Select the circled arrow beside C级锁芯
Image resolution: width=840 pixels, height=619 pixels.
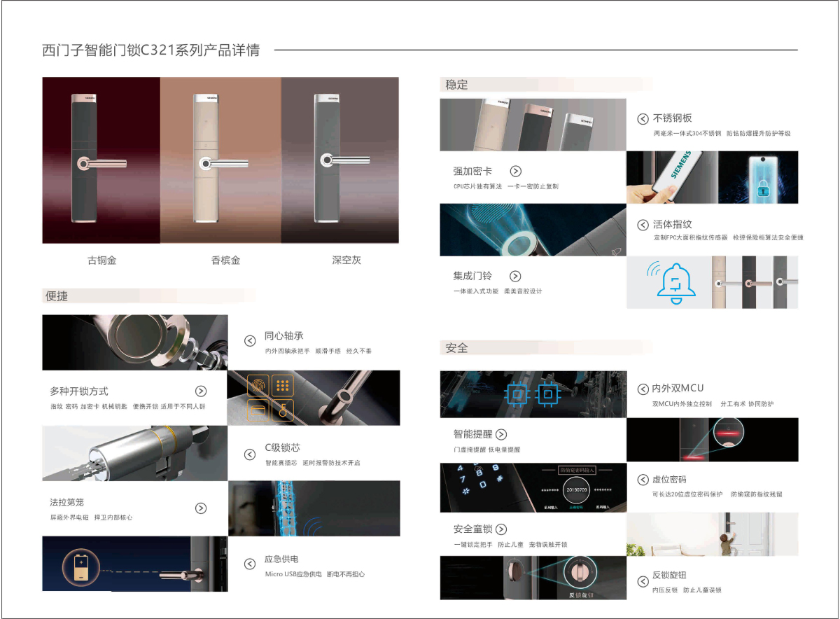pyautogui.click(x=250, y=454)
